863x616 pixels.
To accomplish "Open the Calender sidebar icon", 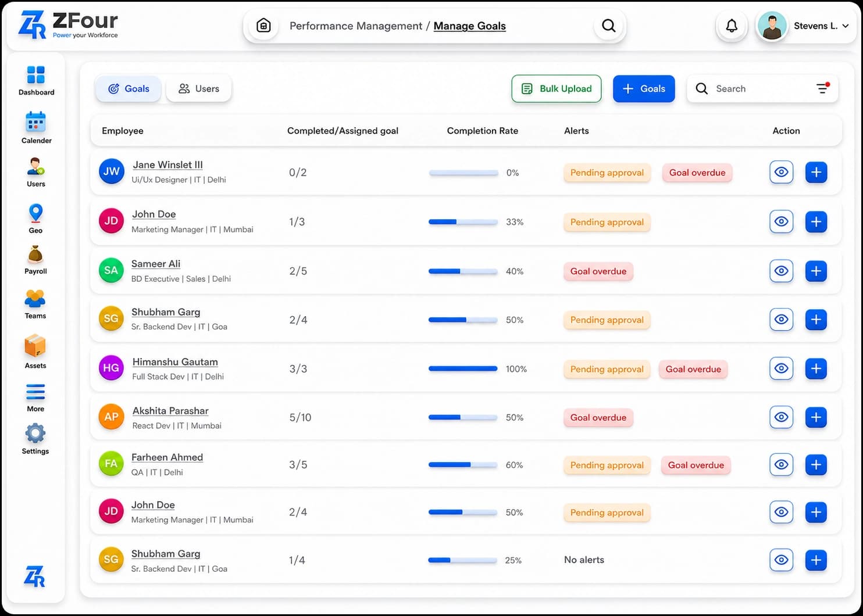I will 36,128.
